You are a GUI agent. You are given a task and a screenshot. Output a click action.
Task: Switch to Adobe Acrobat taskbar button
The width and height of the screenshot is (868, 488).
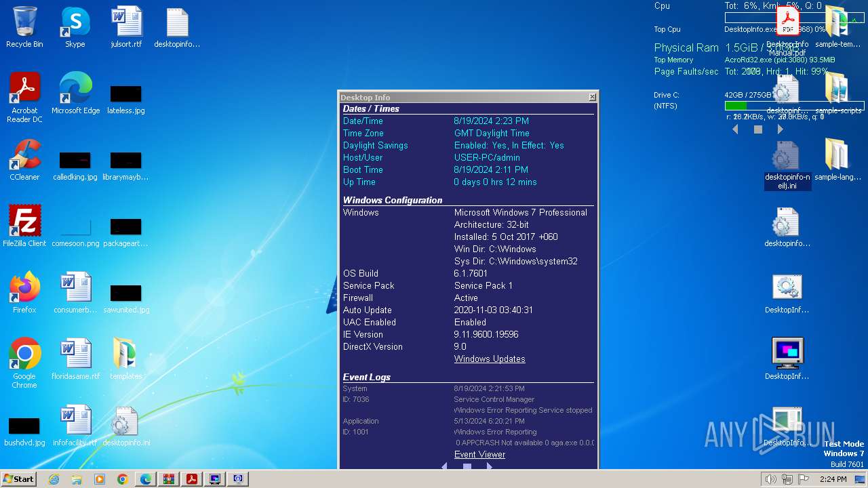coord(192,479)
